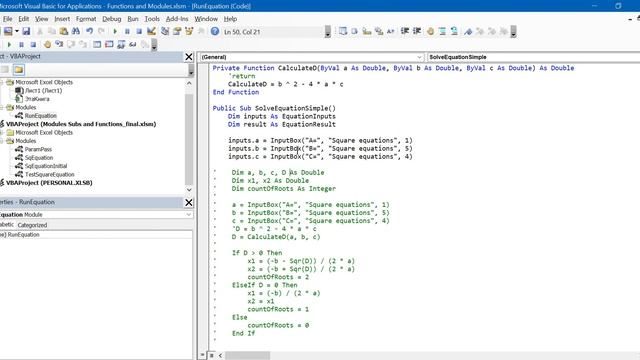The image size is (640, 360).
Task: Open the Debug menu
Action: coord(111,19)
